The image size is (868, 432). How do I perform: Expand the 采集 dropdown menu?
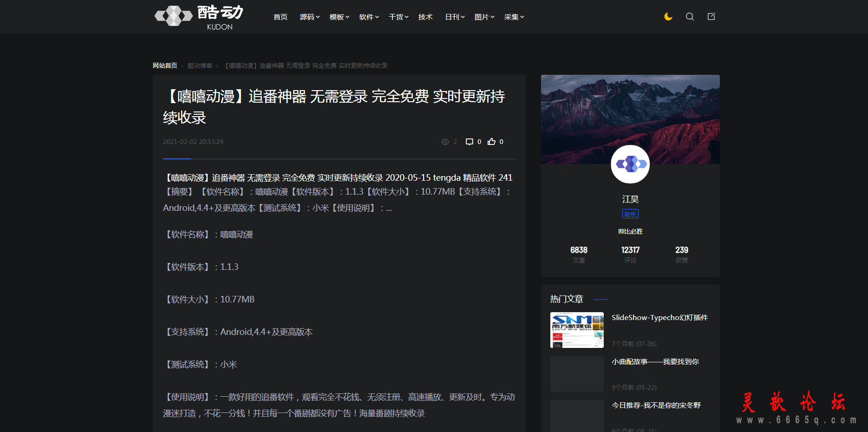(514, 17)
